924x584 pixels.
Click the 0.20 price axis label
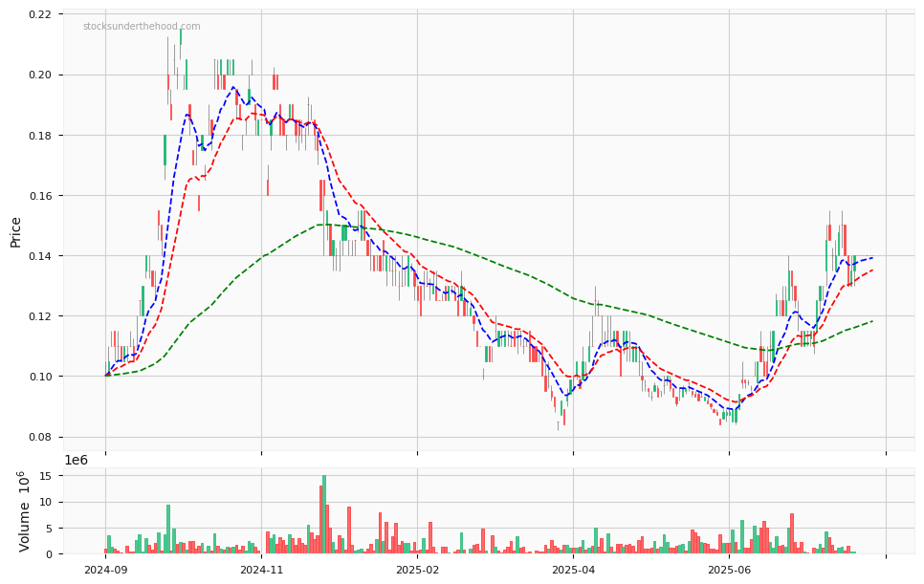click(39, 75)
